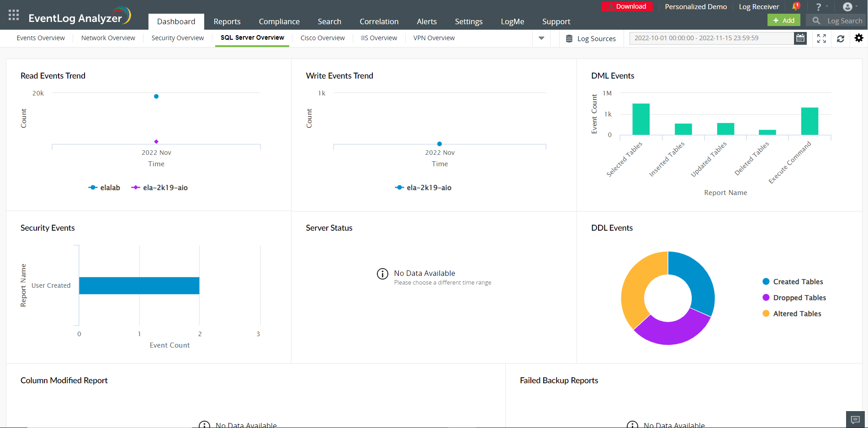868x428 pixels.
Task: Open the Personalized Demo link
Action: pyautogui.click(x=696, y=7)
